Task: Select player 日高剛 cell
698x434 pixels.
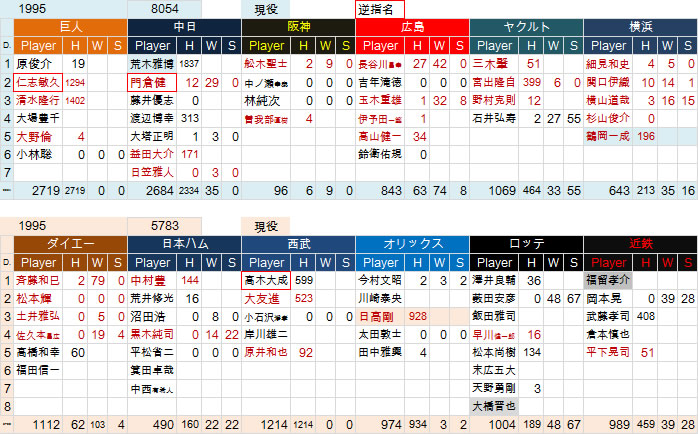Action: coord(380,317)
